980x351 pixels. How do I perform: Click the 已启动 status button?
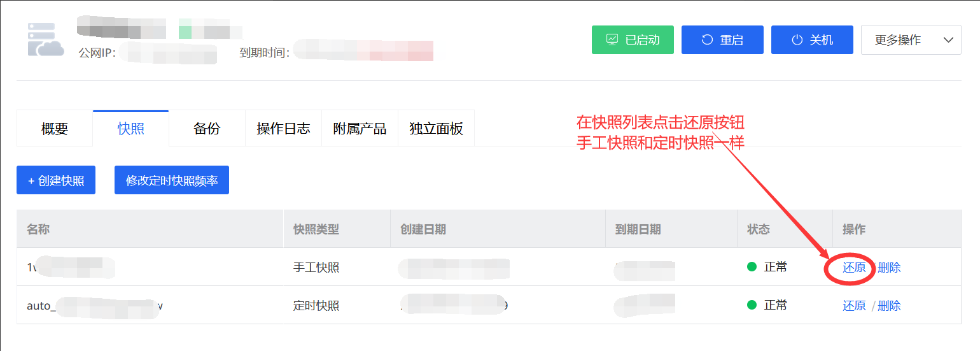633,39
